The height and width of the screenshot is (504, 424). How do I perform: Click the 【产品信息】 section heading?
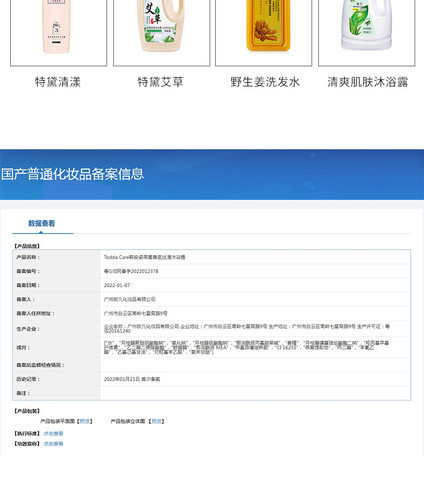click(27, 246)
